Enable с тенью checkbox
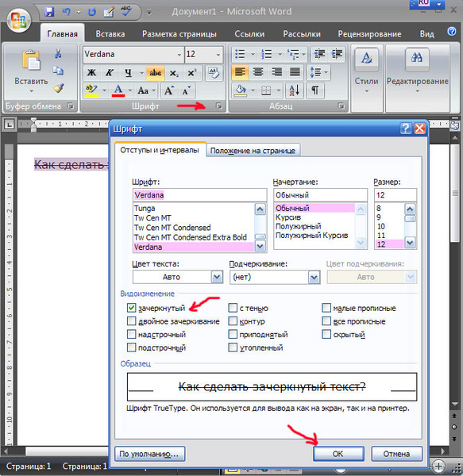This screenshot has width=463, height=476. click(x=233, y=308)
